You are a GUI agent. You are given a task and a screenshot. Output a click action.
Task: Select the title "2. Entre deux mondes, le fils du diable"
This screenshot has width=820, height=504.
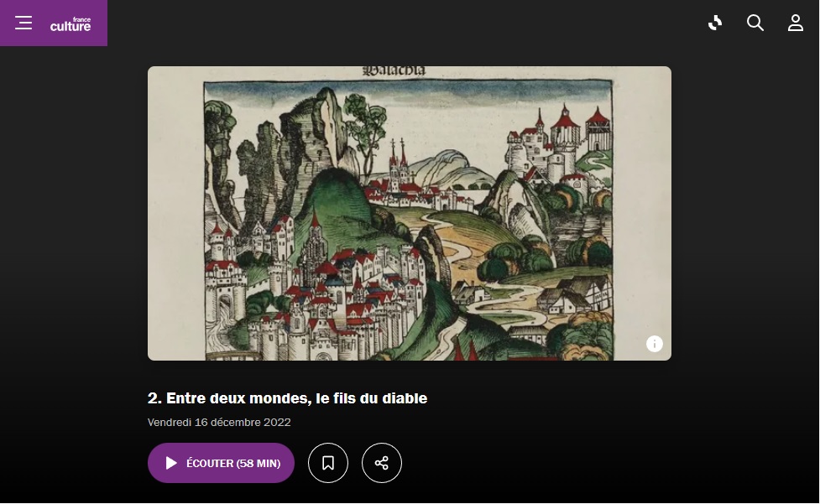coord(288,398)
